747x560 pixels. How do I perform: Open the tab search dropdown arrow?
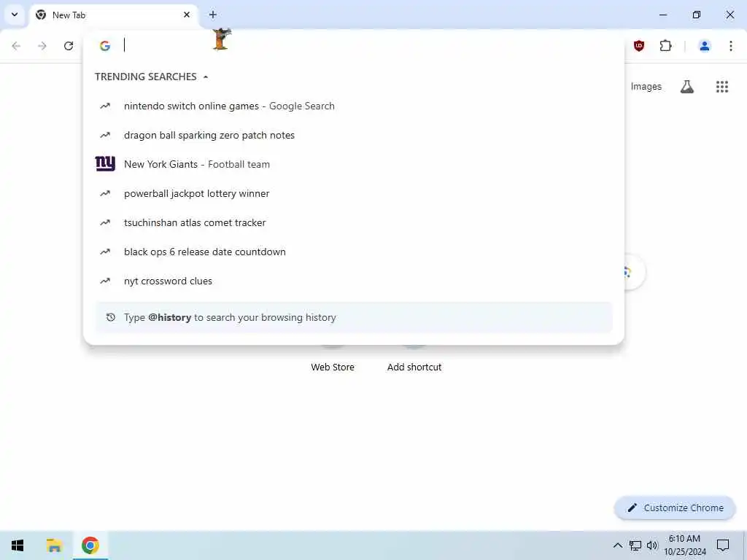pyautogui.click(x=15, y=15)
